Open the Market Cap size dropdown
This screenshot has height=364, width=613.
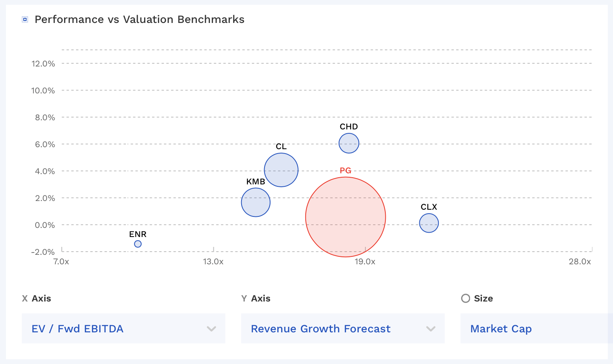(x=535, y=328)
